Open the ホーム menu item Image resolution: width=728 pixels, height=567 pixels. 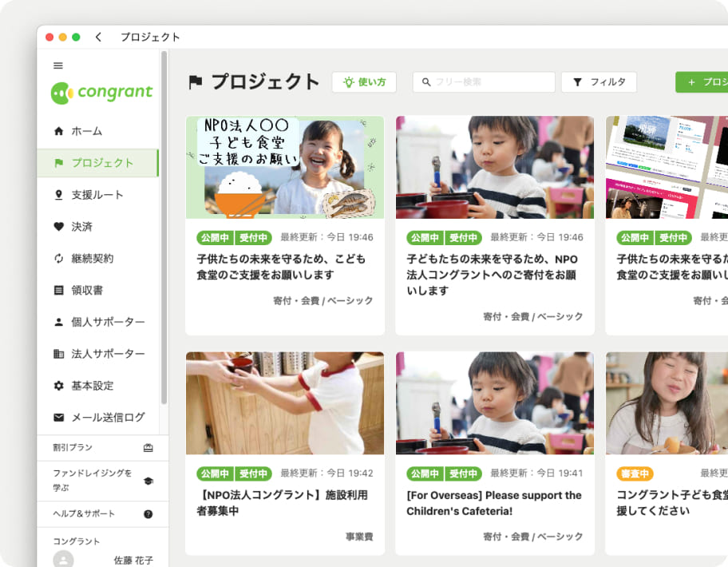click(97, 131)
